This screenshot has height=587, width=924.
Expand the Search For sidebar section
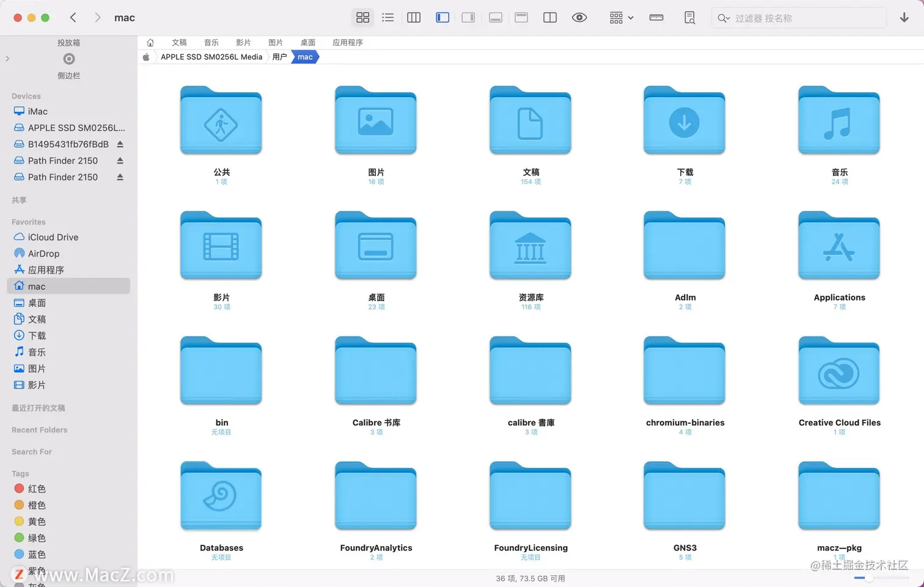point(32,452)
